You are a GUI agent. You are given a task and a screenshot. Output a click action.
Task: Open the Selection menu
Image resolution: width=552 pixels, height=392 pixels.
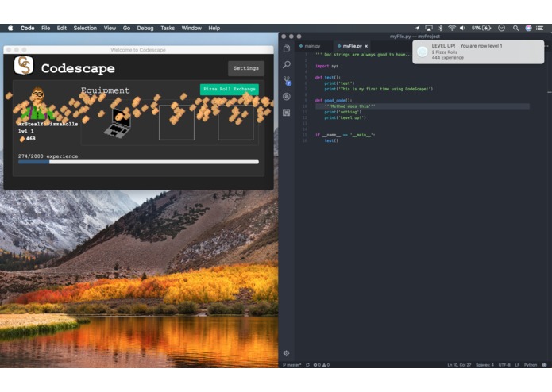tap(85, 28)
